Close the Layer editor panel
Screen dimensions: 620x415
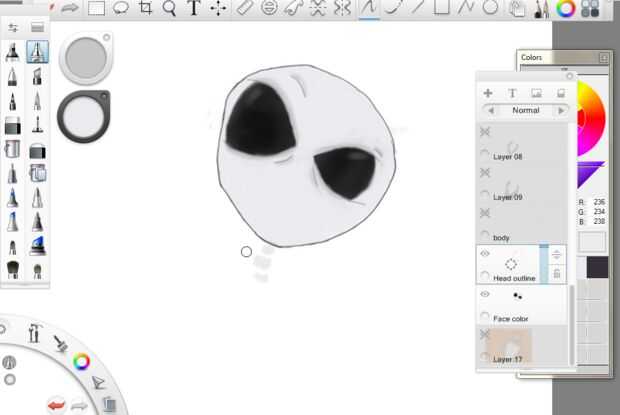[x=570, y=76]
